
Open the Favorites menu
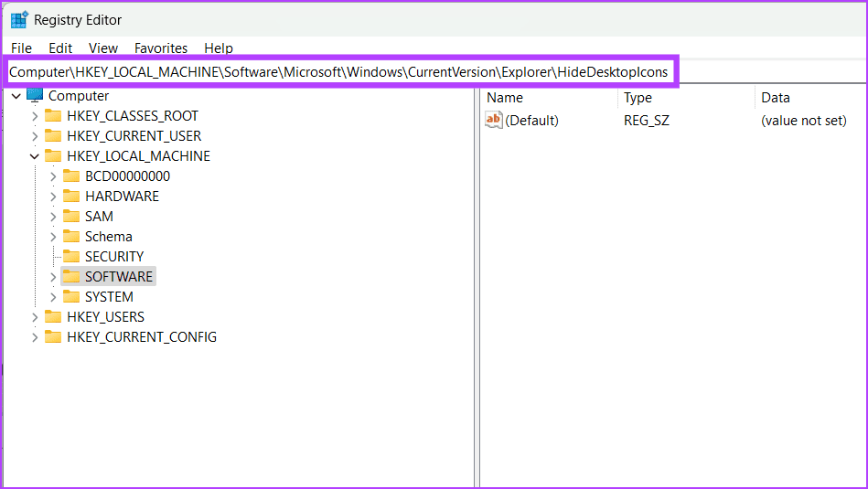point(161,48)
